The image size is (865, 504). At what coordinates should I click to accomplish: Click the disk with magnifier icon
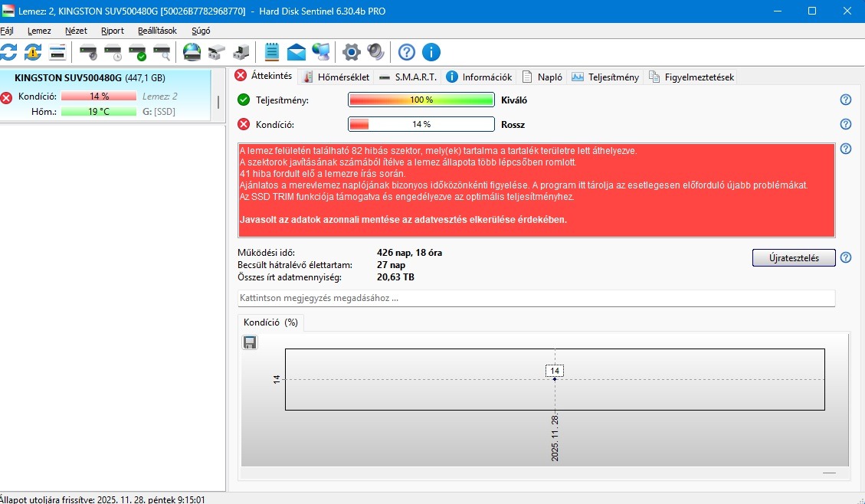[162, 52]
